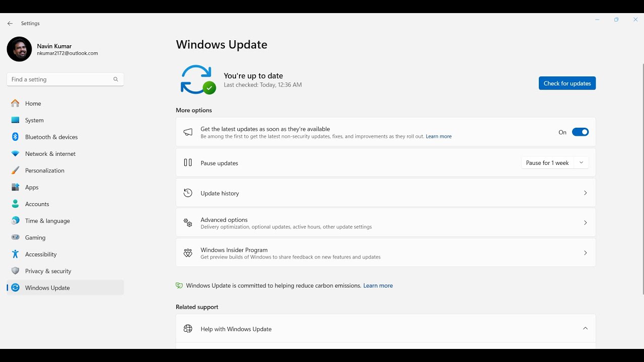Screen dimensions: 644x362
Task: Click the Advanced options gears icon
Action: 188,223
